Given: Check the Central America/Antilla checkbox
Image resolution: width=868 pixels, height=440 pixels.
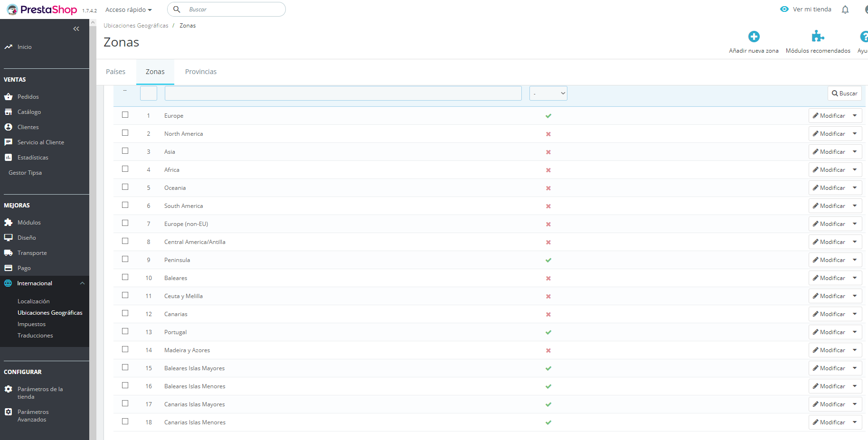Looking at the screenshot, I should 125,241.
